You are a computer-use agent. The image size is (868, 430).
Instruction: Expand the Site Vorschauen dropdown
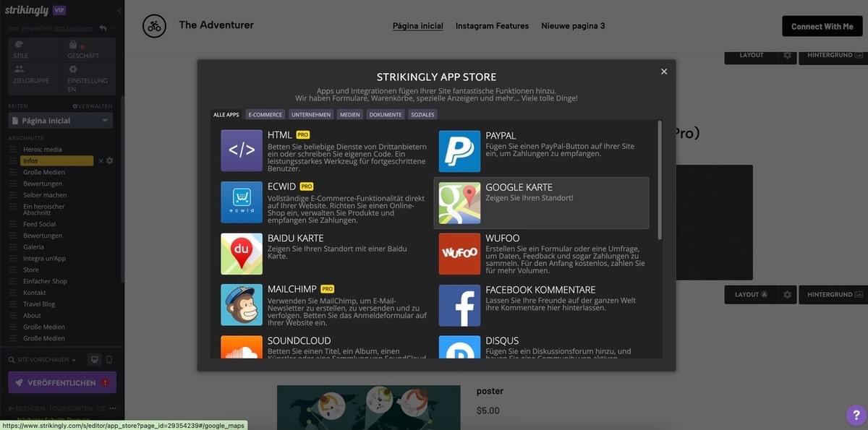click(x=43, y=359)
